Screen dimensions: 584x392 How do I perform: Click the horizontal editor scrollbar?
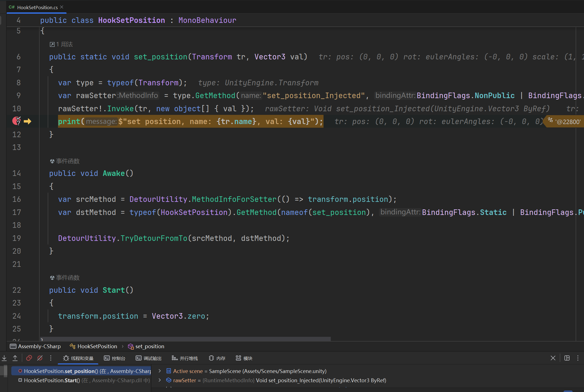[185, 339]
